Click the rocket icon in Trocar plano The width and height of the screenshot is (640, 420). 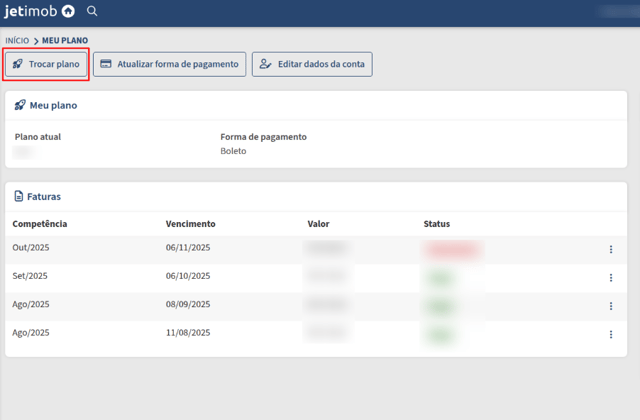click(x=18, y=64)
